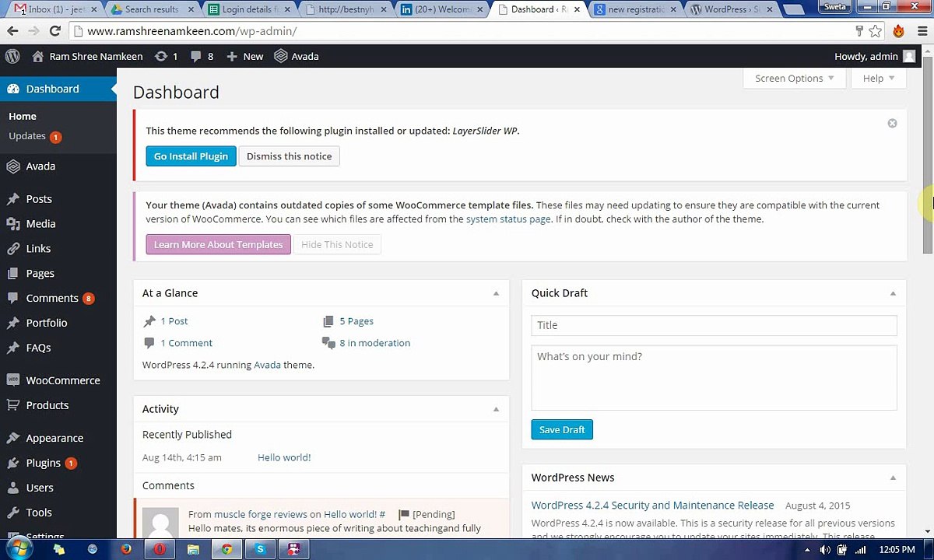The width and height of the screenshot is (934, 560).
Task: Switch to the Login details tab
Action: click(x=248, y=9)
